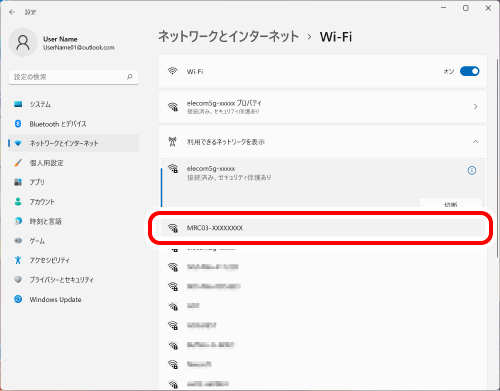Select ネットワークとインターネット in sidebar
The image size is (500, 391).
click(x=74, y=143)
